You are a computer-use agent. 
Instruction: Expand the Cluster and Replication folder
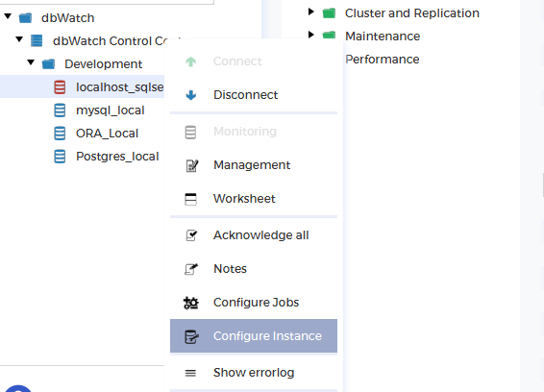click(311, 12)
